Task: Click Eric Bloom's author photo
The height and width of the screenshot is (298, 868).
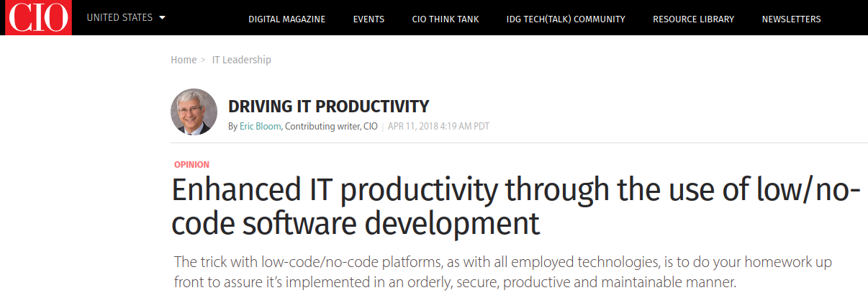Action: tap(194, 112)
